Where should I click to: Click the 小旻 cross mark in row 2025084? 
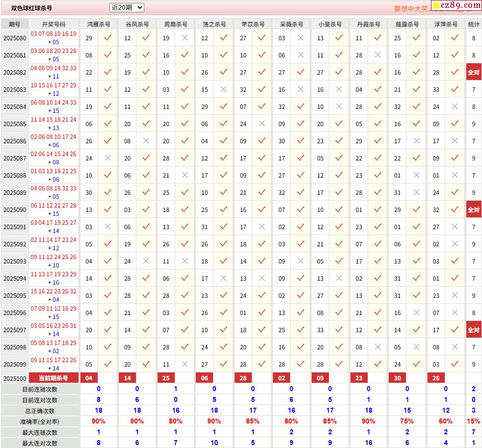coord(339,106)
